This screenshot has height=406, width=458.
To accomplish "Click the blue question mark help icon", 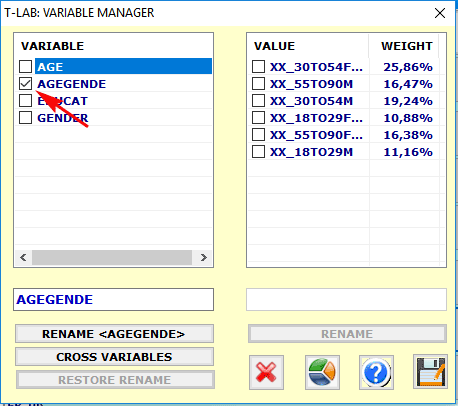I will click(376, 372).
